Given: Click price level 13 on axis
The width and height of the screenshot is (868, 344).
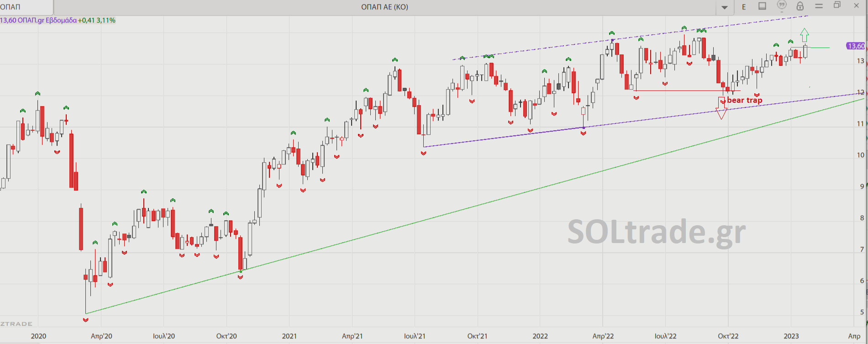Looking at the screenshot, I should click(860, 61).
